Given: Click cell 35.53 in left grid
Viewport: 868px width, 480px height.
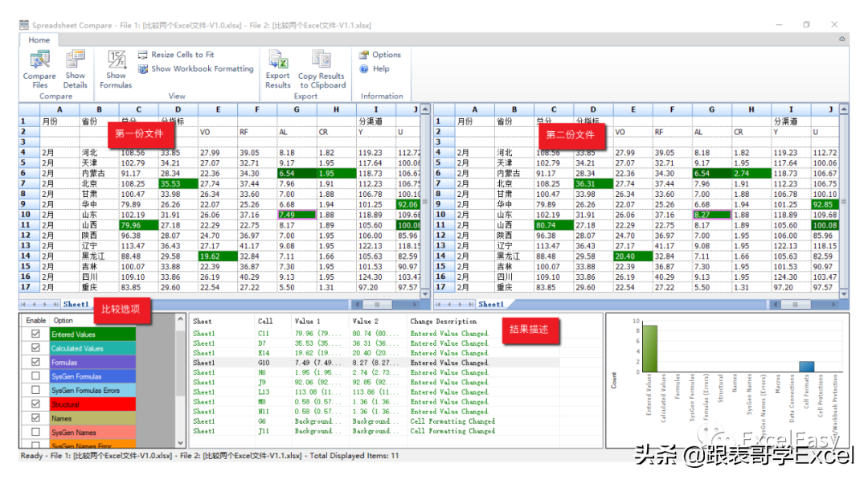Looking at the screenshot, I should point(178,183).
